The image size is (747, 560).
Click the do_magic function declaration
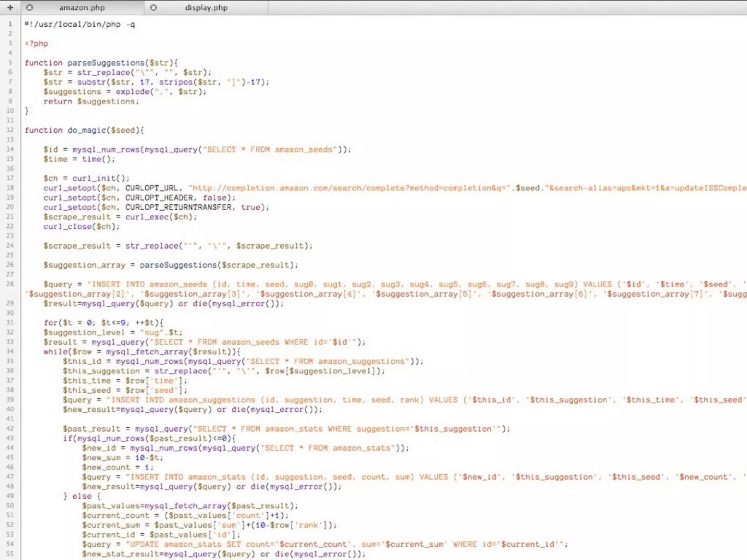click(x=86, y=130)
